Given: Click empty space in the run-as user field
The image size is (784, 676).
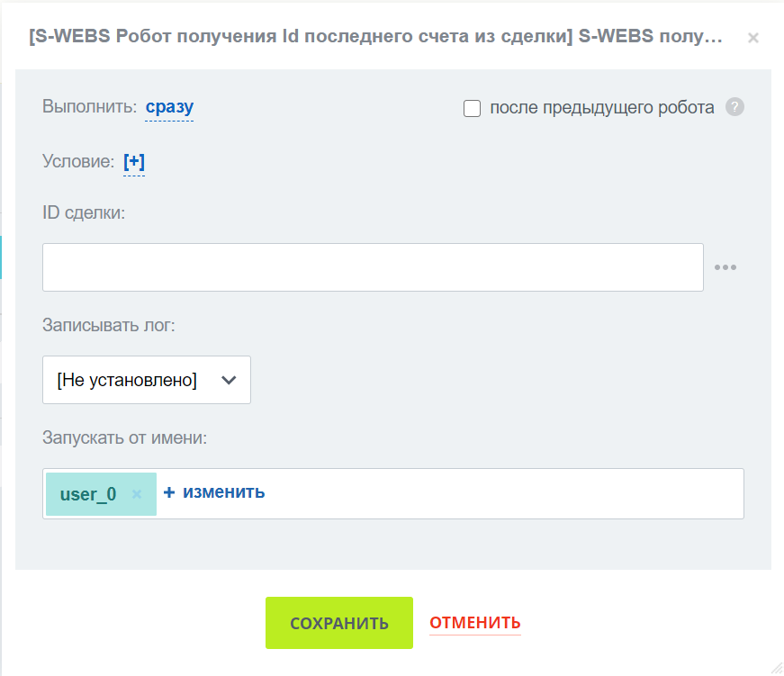Looking at the screenshot, I should (504, 493).
